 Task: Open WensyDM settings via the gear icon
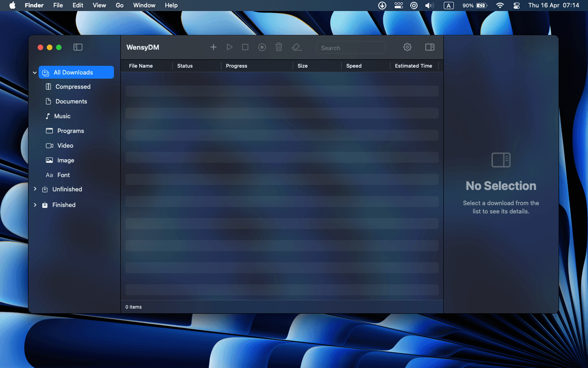point(407,47)
